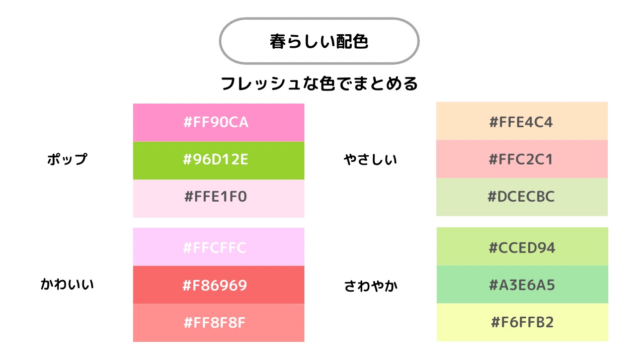Click the pink #FF90CA color swatch

pos(218,122)
